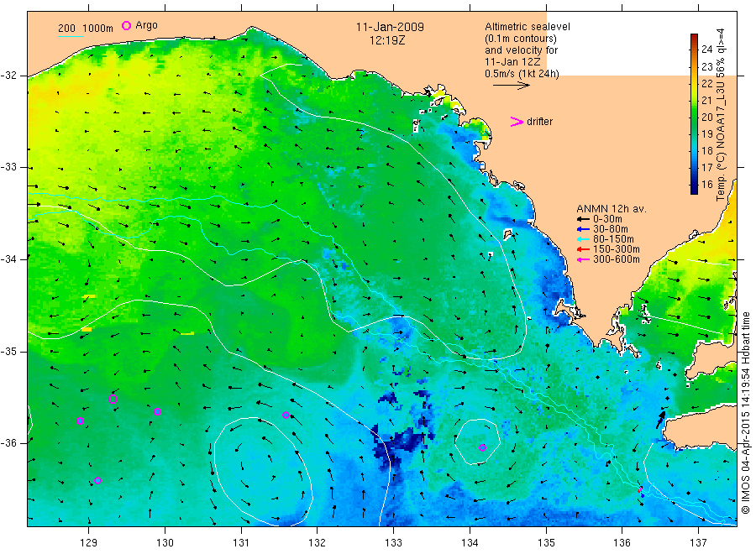Click the Argo circle legend icon
This screenshot has width=756, height=554.
coord(126,25)
